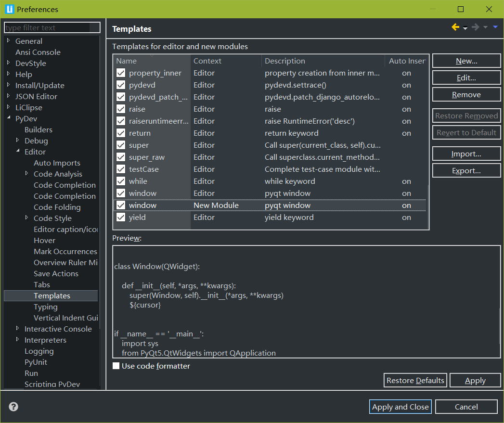Select the window New Module template row
Image resolution: width=504 pixels, height=423 pixels.
coord(270,205)
